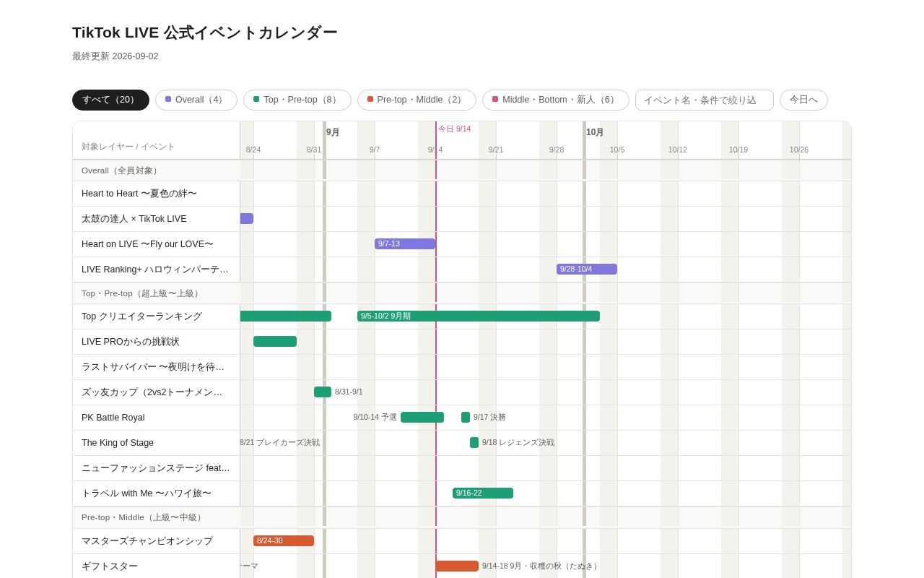Click the 8/24-30 orange championship bar
Image resolution: width=924 pixels, height=578 pixels.
[x=284, y=541]
